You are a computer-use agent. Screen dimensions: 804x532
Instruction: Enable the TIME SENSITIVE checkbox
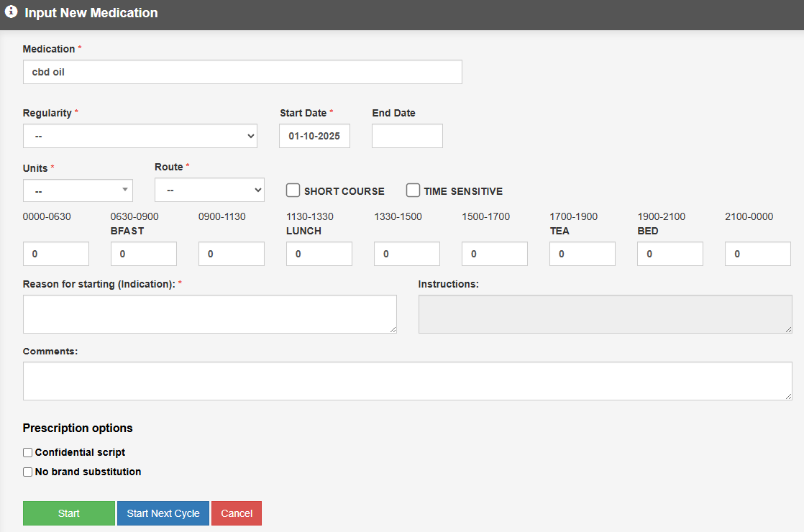[x=413, y=191]
